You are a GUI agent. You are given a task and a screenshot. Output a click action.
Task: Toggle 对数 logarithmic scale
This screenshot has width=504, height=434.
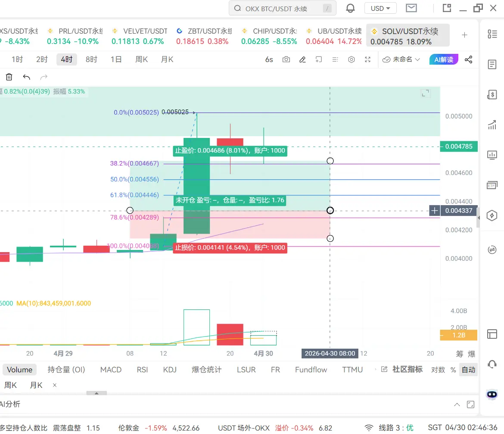438,370
